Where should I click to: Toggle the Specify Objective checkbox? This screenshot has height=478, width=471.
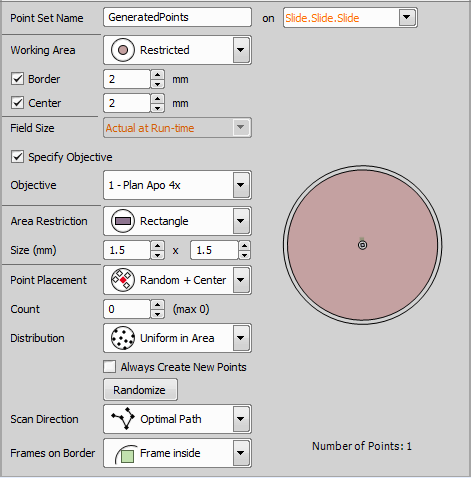(17, 157)
